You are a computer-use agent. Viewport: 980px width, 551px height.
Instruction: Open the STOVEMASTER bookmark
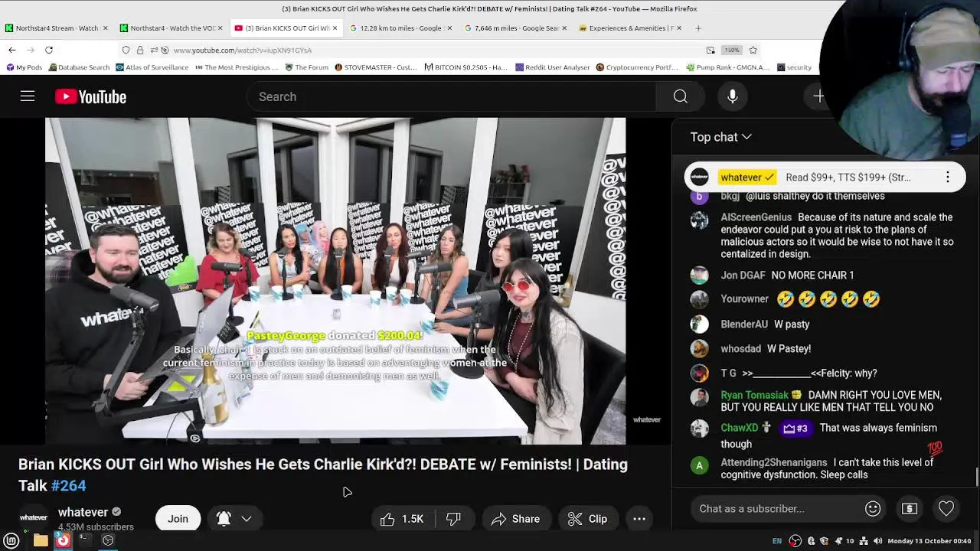point(377,67)
